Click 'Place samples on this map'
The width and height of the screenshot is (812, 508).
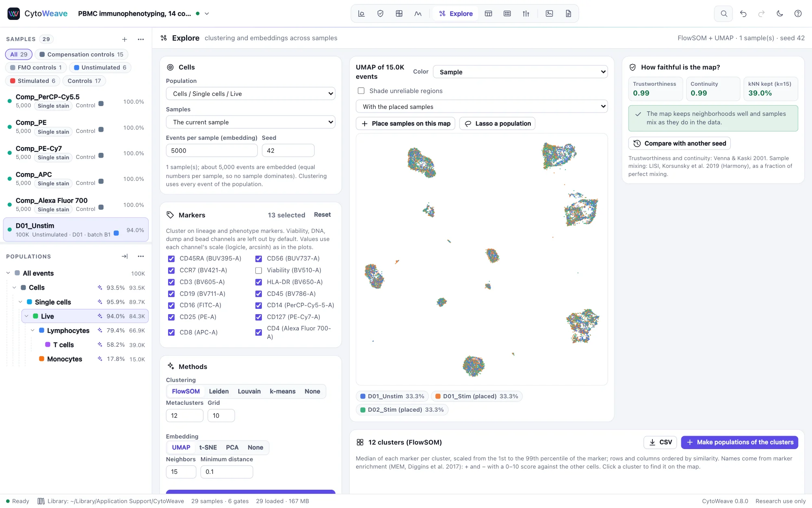(x=406, y=124)
